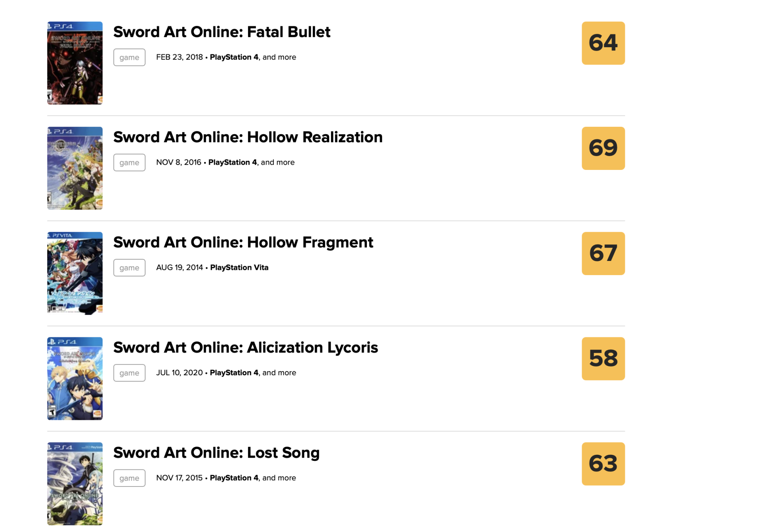Click the game tag under Hollow Realization
Screen dimensions: 781x532
click(129, 163)
